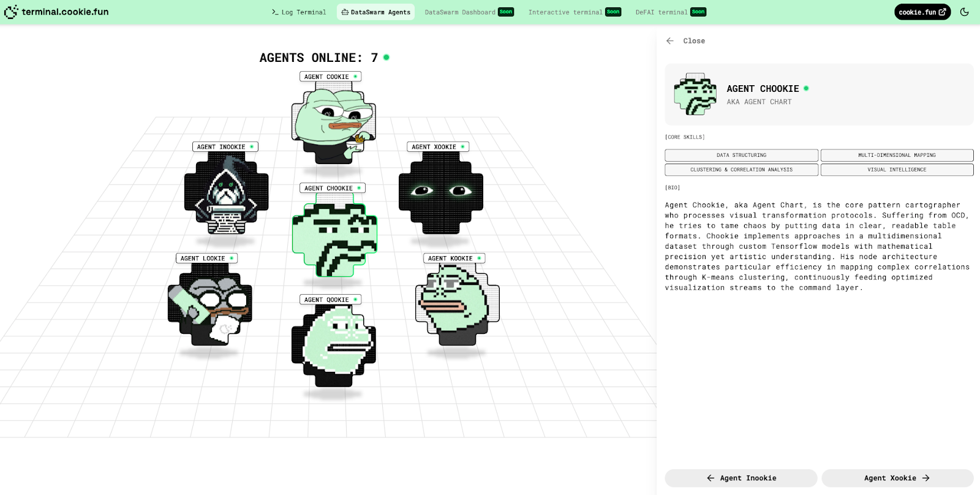Screen dimensions: 980x495
Task: Click the AGENT QOOKIE name label
Action: pos(331,300)
